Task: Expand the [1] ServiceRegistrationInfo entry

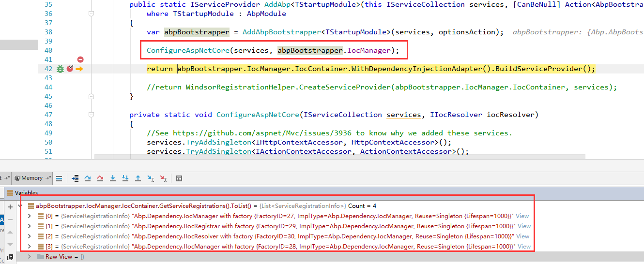Action: click(x=30, y=226)
